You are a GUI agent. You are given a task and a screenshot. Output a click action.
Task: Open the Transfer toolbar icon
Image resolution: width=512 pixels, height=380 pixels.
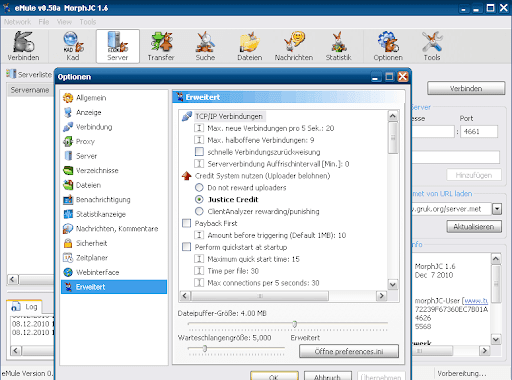point(161,46)
